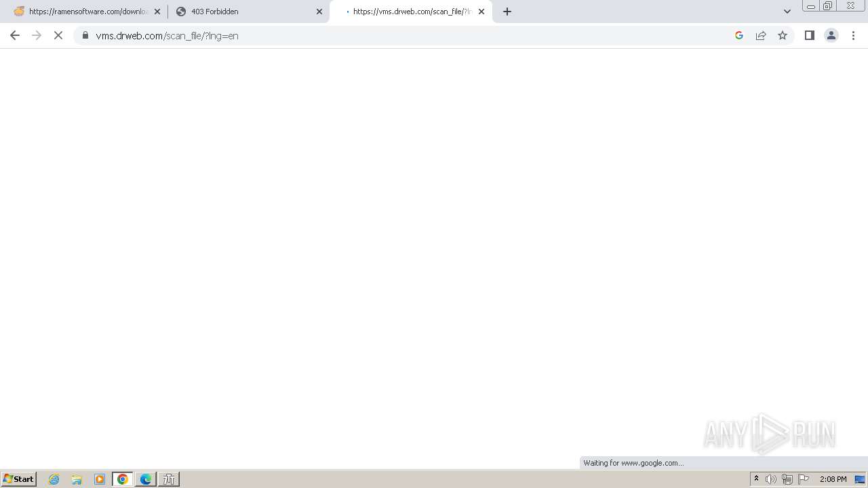This screenshot has height=488, width=868.
Task: Open the Action Center flag icon
Action: 804,479
